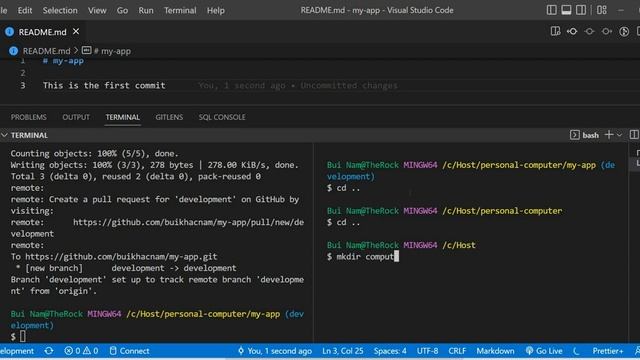Screen dimensions: 640x360
Task: Click the Open Changes side-by-side editor icon
Action: 555,31
